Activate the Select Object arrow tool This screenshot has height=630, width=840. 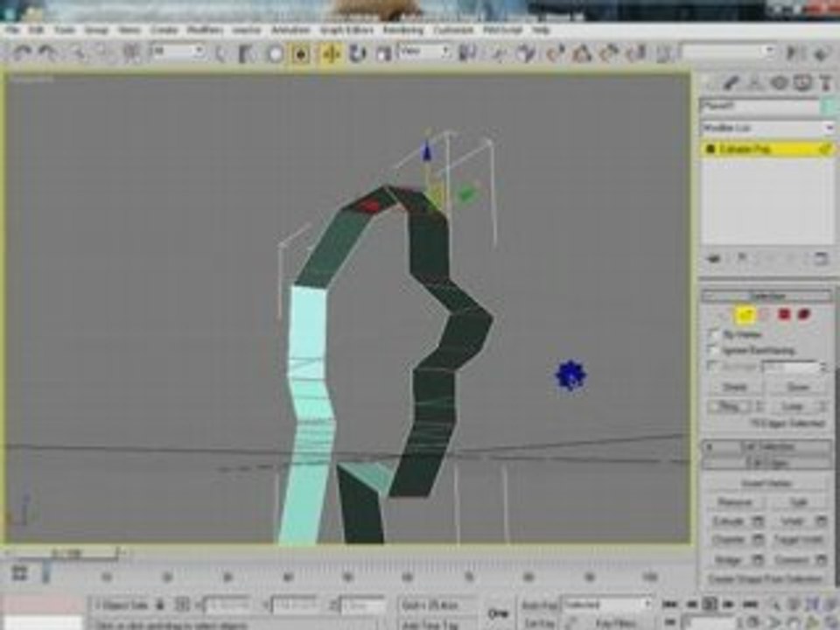(220, 53)
